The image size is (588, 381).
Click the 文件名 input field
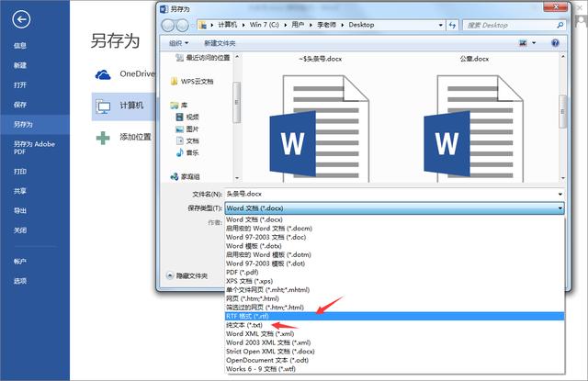[390, 194]
